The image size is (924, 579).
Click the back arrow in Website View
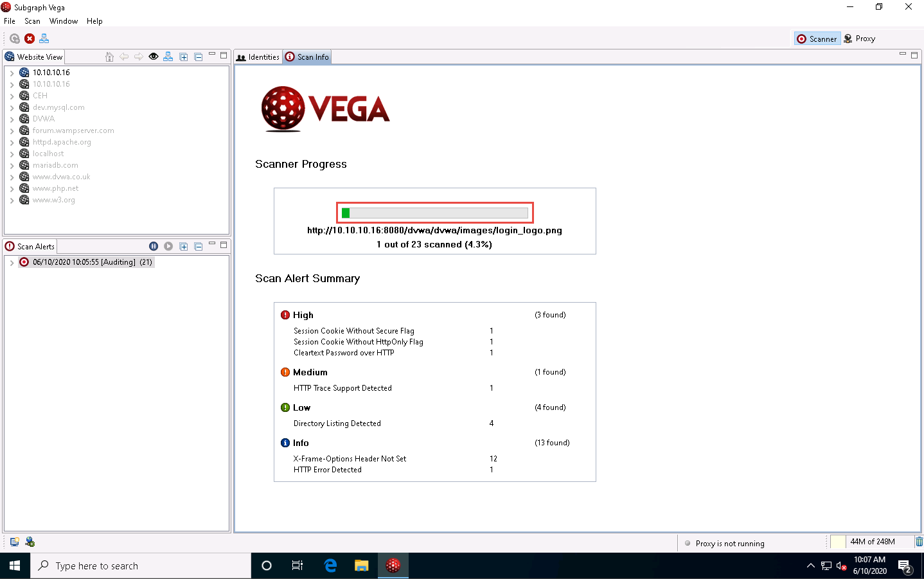coord(124,57)
